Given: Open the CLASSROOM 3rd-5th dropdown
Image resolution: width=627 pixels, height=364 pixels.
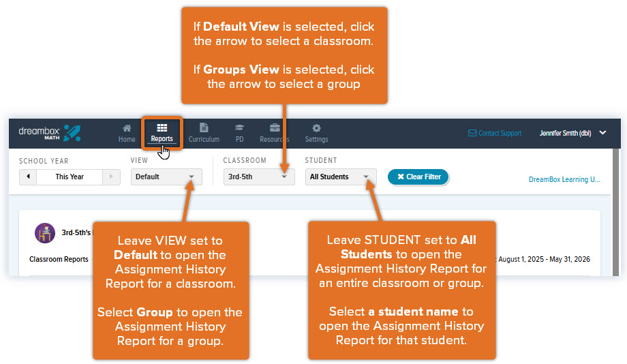Looking at the screenshot, I should [x=259, y=177].
